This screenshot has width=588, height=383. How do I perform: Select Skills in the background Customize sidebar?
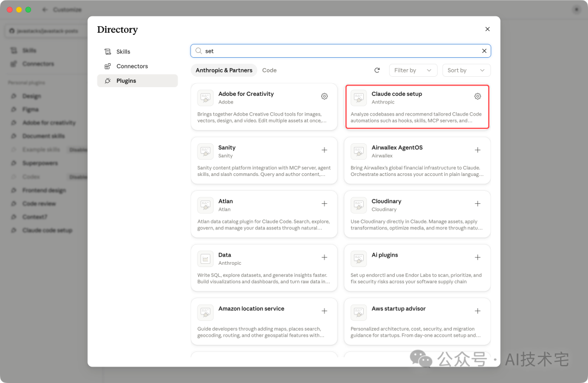point(29,50)
